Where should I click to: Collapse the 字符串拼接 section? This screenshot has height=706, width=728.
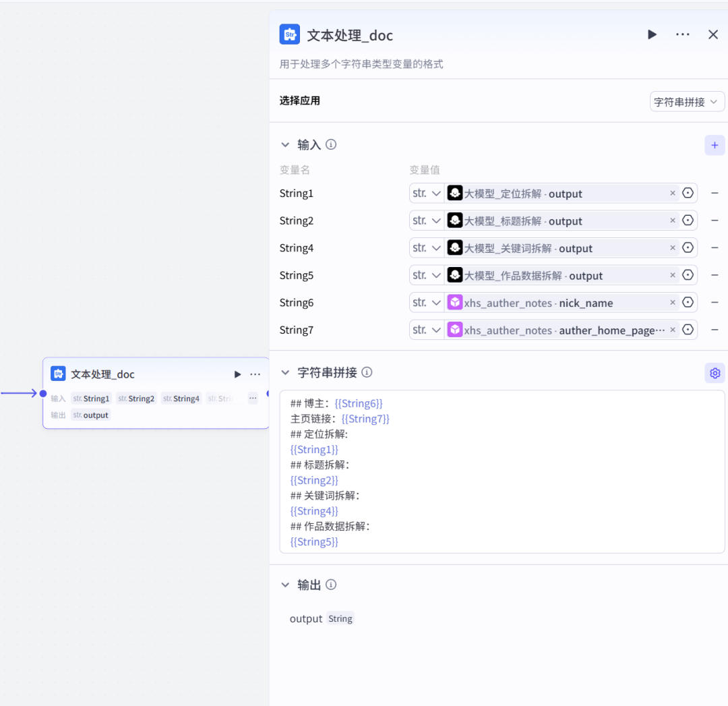pos(285,372)
